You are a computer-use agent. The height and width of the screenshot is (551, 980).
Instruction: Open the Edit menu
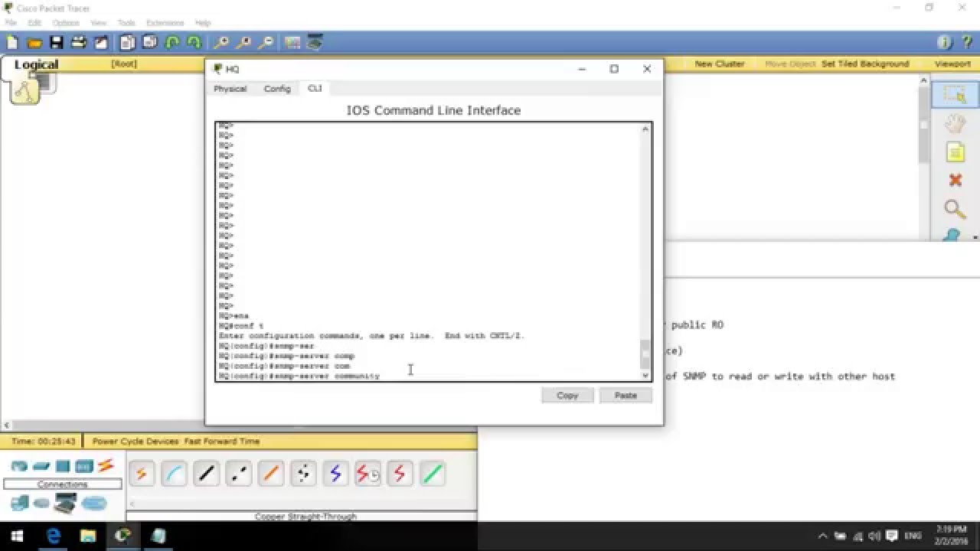pyautogui.click(x=34, y=23)
